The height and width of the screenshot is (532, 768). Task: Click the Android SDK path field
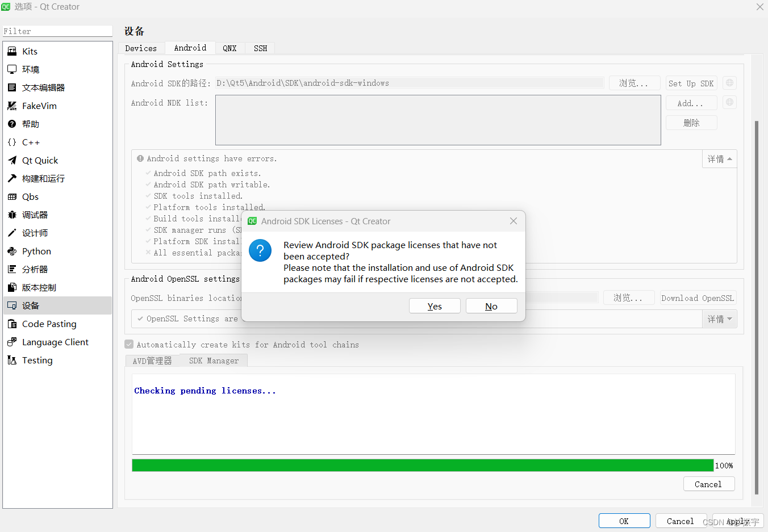click(x=410, y=83)
